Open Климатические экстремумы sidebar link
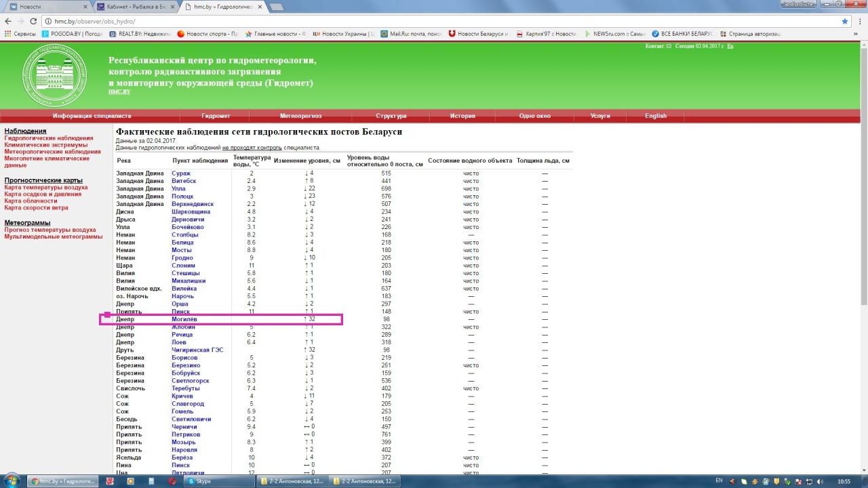This screenshot has height=488, width=868. pyautogui.click(x=46, y=145)
